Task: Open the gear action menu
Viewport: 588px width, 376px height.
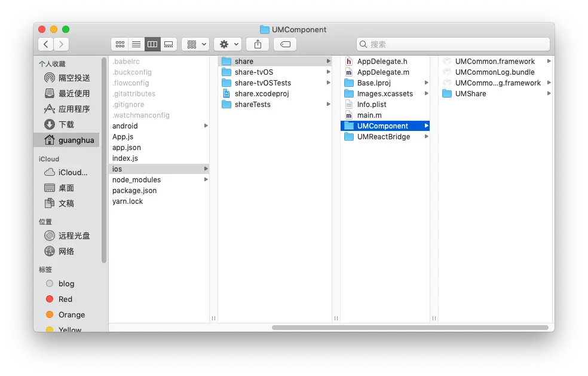Action: coord(228,44)
